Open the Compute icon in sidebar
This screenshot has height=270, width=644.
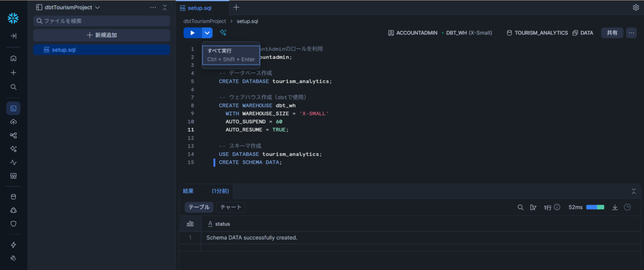(13, 210)
